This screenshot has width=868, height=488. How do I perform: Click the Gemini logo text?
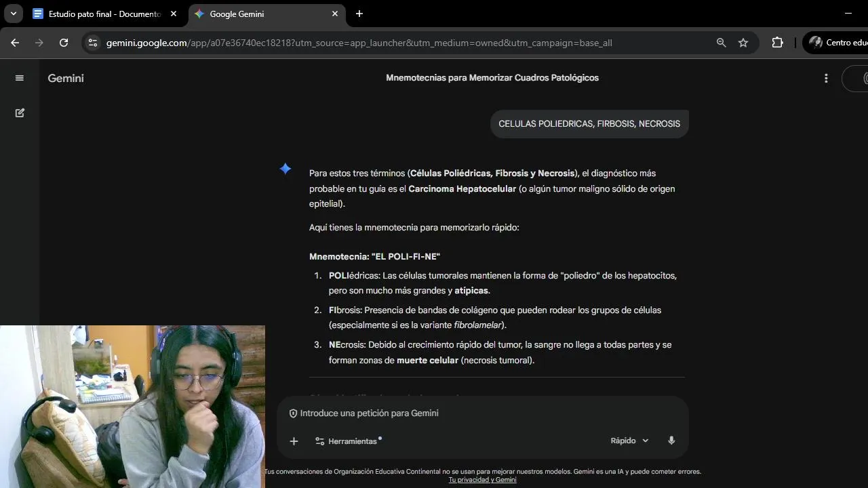pos(66,78)
